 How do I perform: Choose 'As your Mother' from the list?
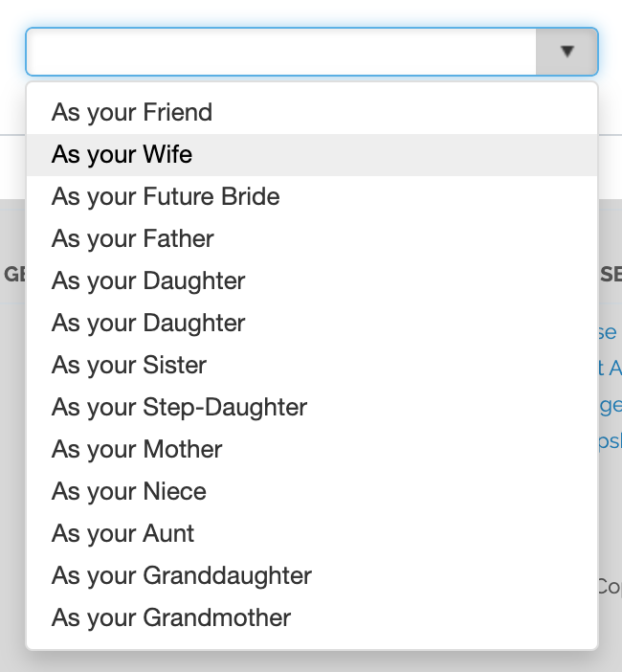pyautogui.click(x=137, y=450)
